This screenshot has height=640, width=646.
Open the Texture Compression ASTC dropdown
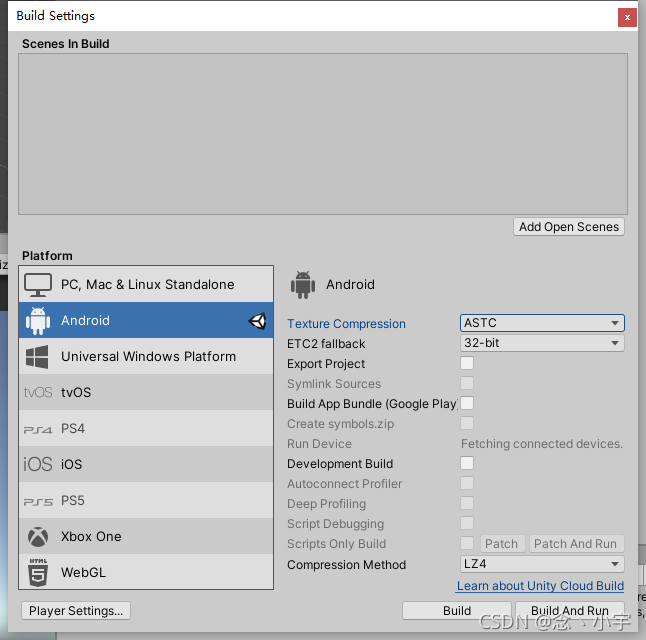tap(542, 323)
